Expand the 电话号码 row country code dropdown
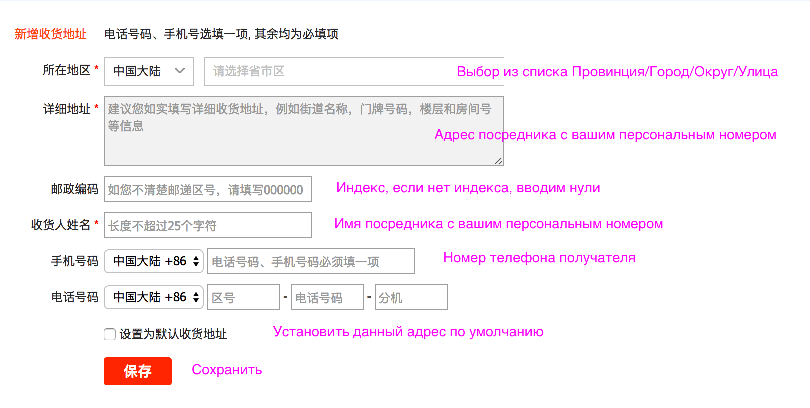 coord(153,297)
